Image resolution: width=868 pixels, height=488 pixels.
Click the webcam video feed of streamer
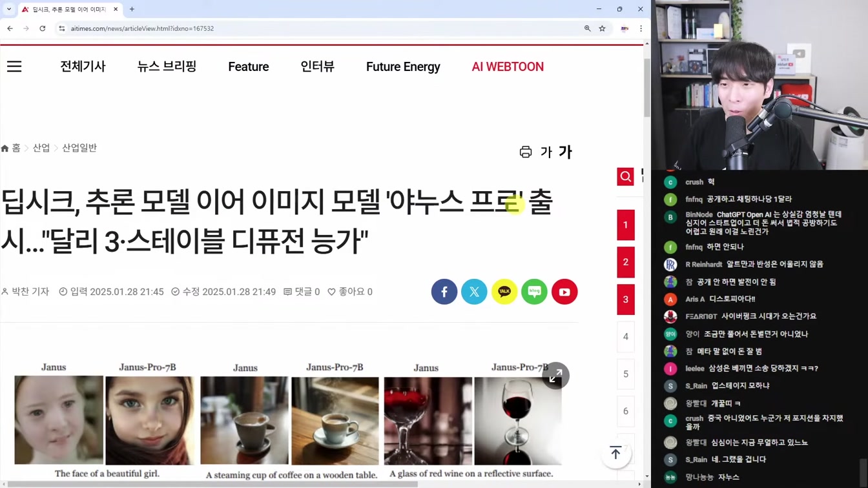(x=759, y=85)
